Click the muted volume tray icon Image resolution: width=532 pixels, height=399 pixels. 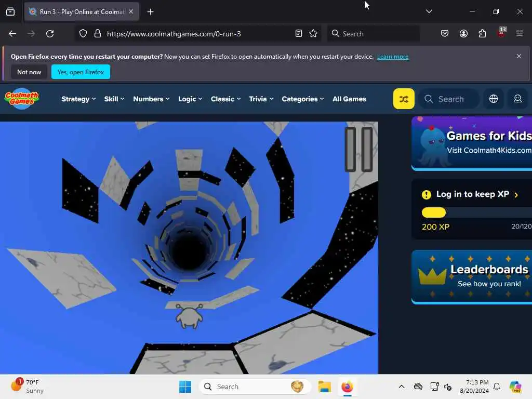448,387
